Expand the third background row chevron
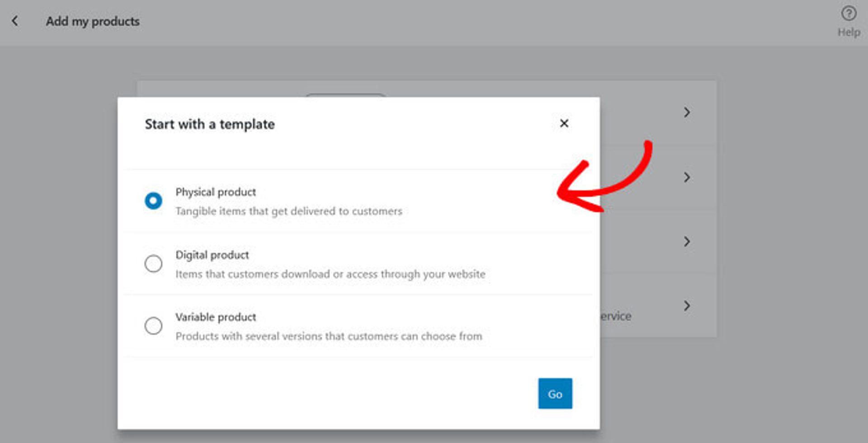 [686, 241]
